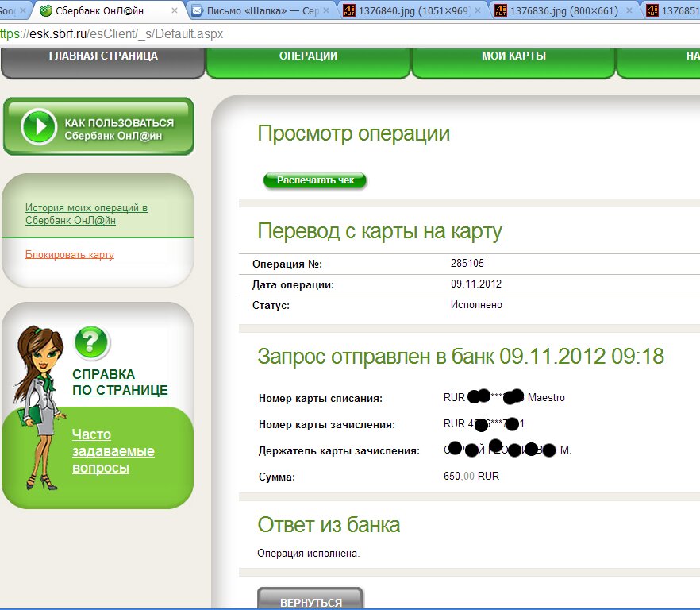Select the amount '650,00 RUR'

pos(471,477)
